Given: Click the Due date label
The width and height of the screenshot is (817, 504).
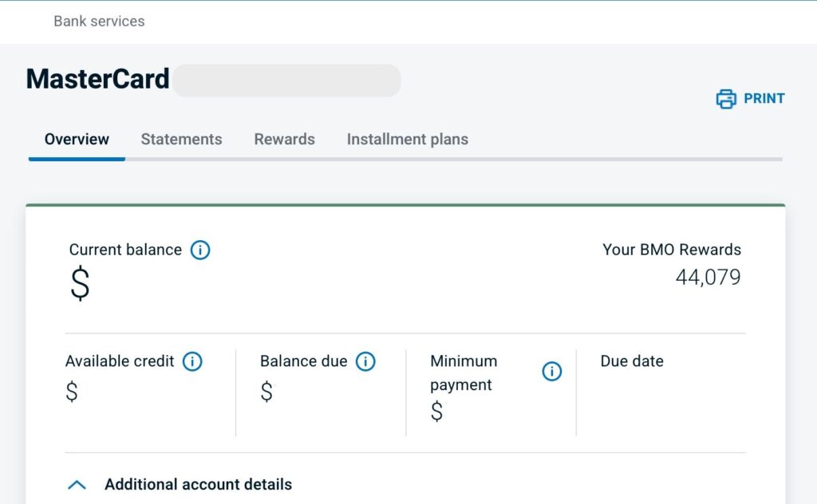Looking at the screenshot, I should click(631, 361).
